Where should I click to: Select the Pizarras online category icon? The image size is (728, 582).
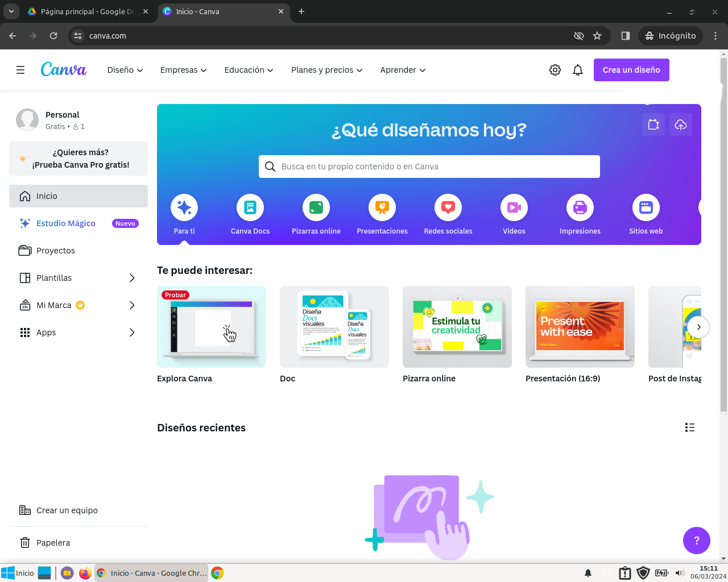pos(316,208)
